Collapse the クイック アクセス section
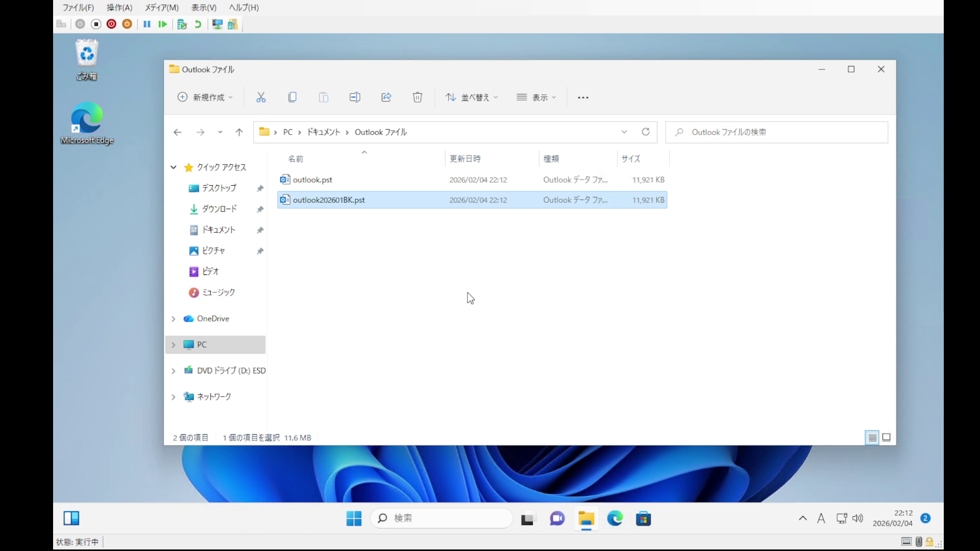Screen dimensions: 980x551 coord(174,167)
